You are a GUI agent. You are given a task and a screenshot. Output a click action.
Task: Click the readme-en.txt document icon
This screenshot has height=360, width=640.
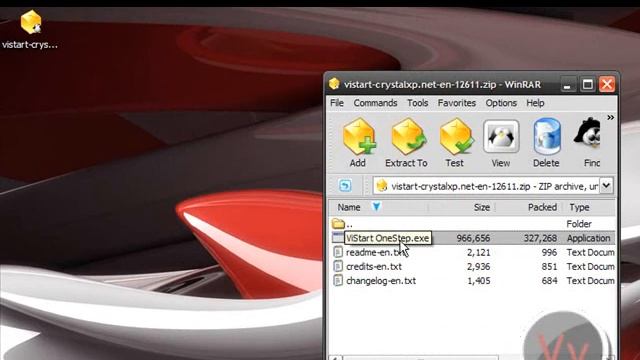(338, 252)
